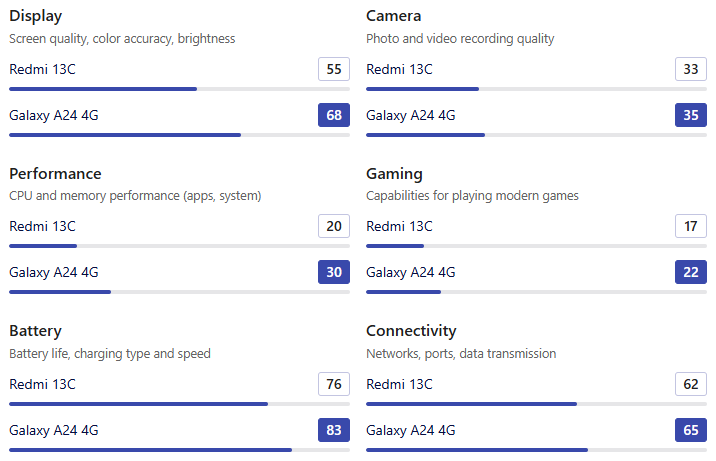Viewport: 716px width, 461px height.
Task: Click 'CPU and memory performance' description
Action: click(x=135, y=196)
